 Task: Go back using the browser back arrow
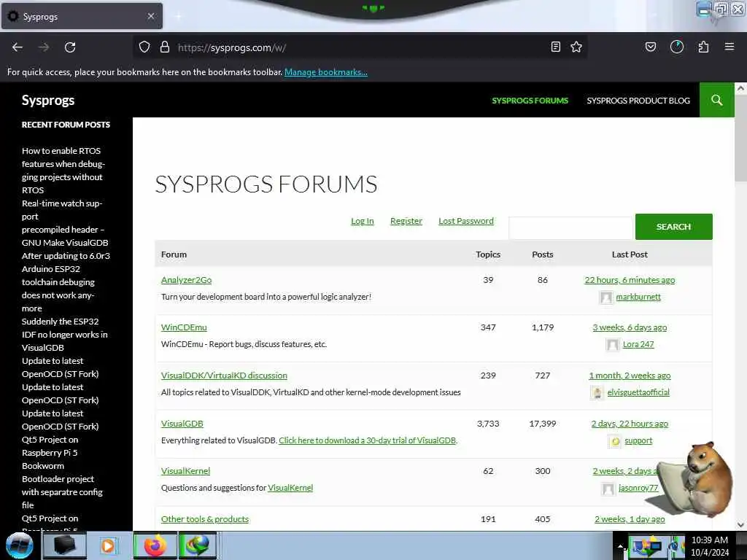tap(18, 47)
